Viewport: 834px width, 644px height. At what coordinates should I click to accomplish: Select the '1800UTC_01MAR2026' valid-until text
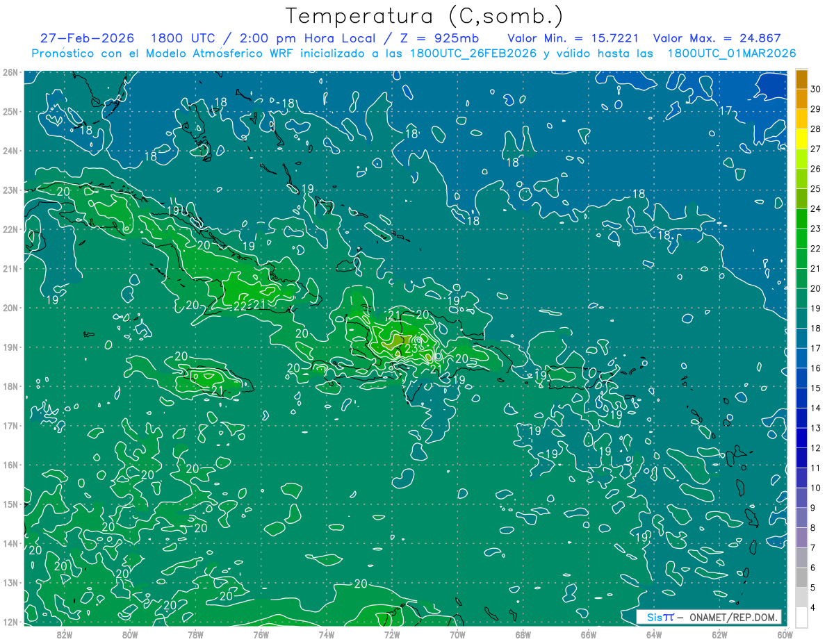pos(731,53)
